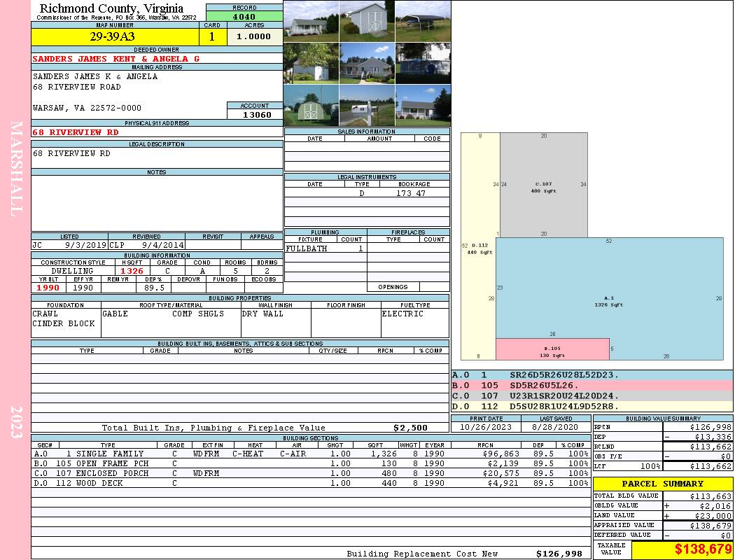Click Total Built Ins value $2,500
Viewport: 735px width, 560px height.
[x=410, y=428]
